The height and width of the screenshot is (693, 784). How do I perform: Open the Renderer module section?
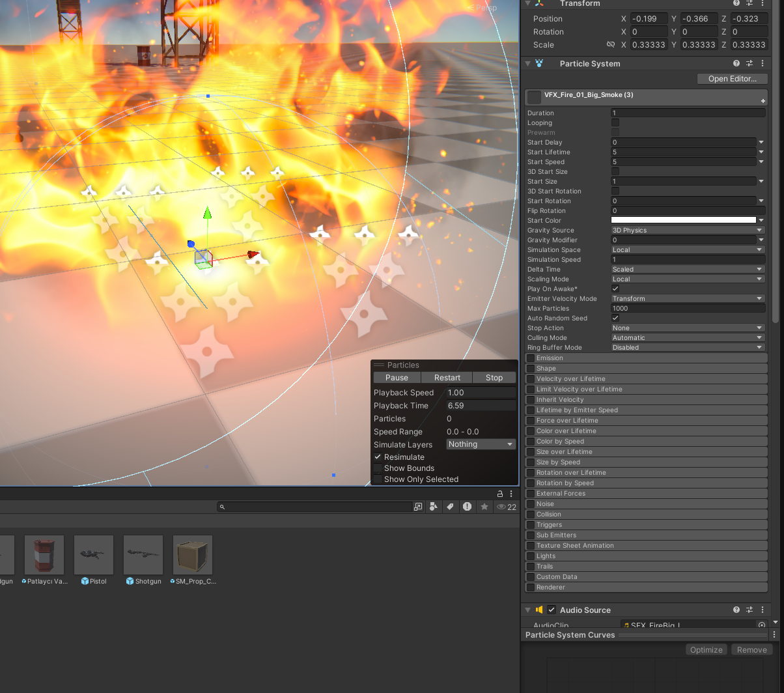tap(551, 587)
